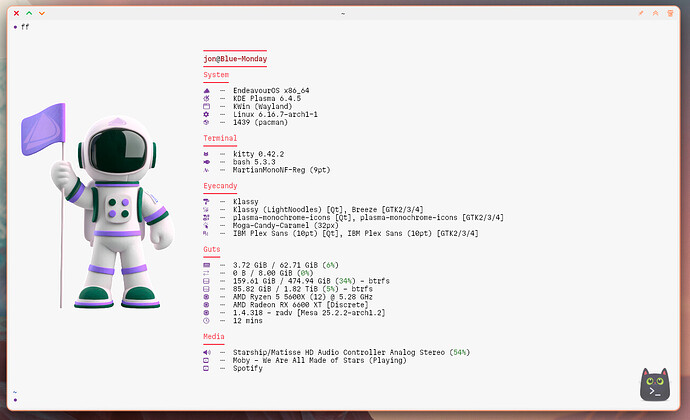
Task: Click the clock icon beside 12 mins
Action: click(206, 321)
